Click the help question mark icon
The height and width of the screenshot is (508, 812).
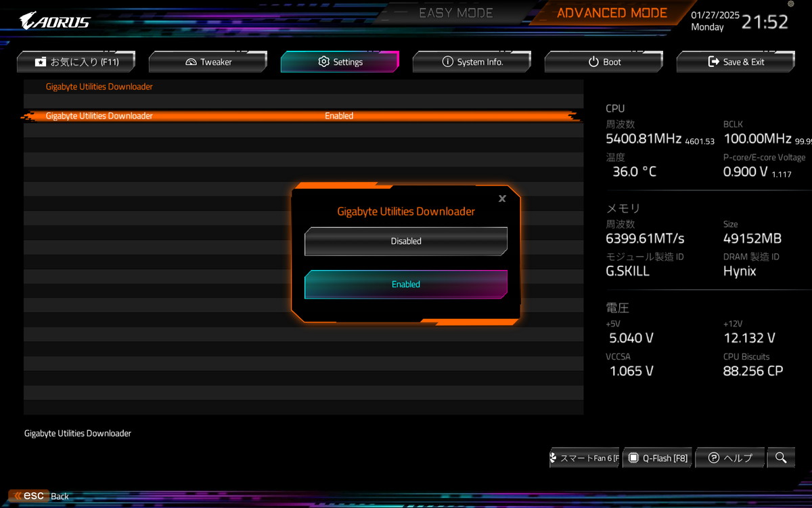[x=713, y=458]
